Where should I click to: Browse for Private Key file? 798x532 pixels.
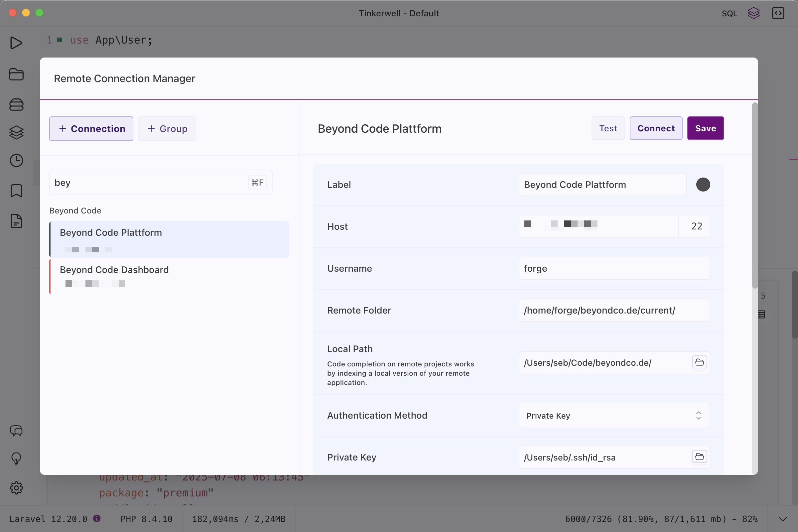699,457
